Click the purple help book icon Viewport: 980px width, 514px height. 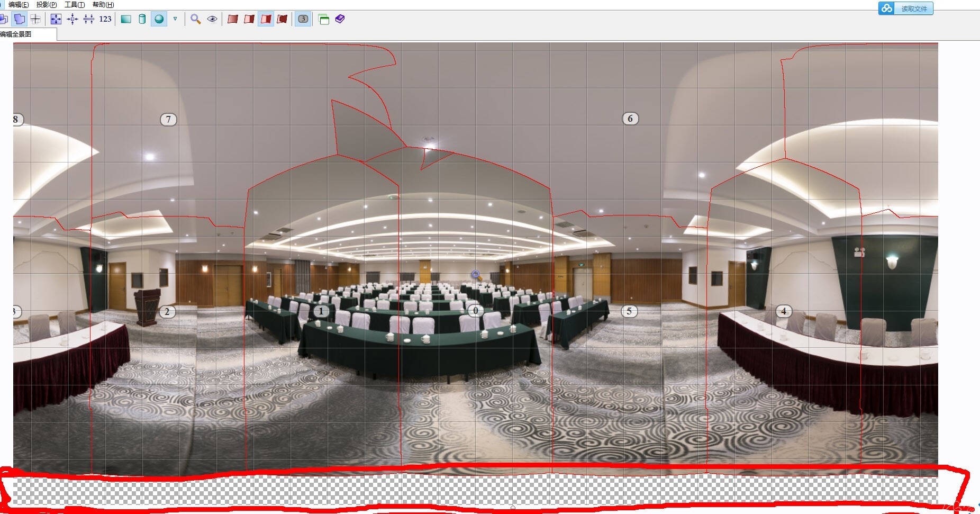(x=340, y=20)
